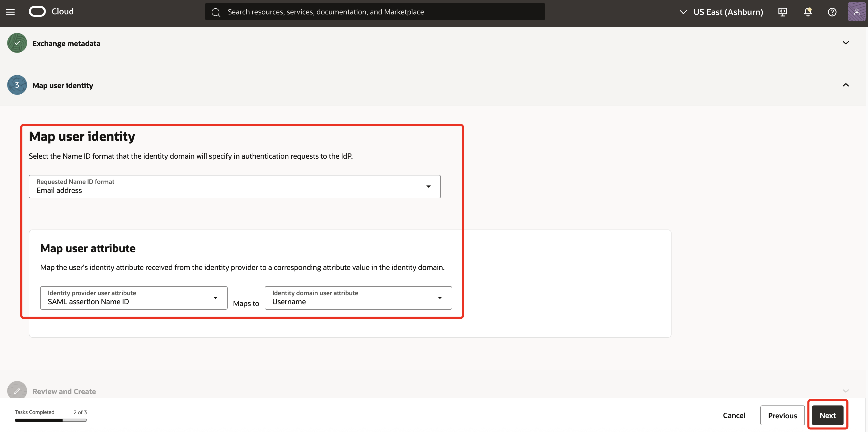Open Cloud Shell from the console icon
This screenshot has width=868, height=432.
783,12
